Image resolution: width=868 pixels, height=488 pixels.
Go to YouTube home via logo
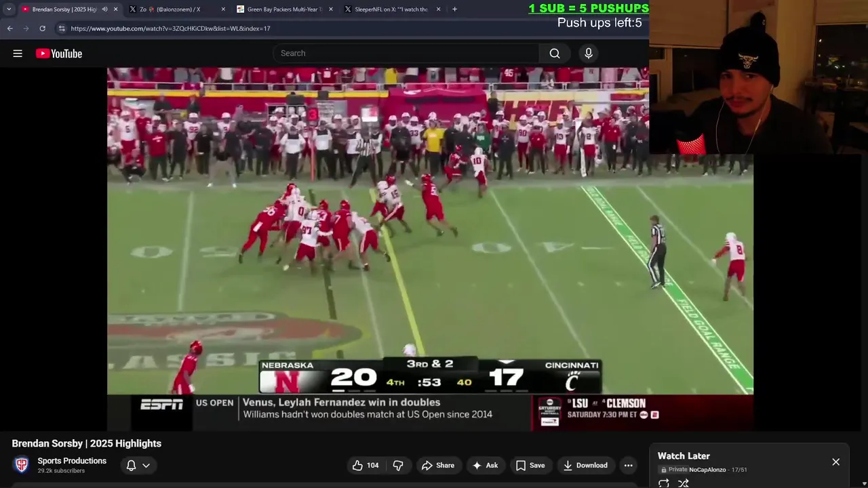tap(59, 54)
